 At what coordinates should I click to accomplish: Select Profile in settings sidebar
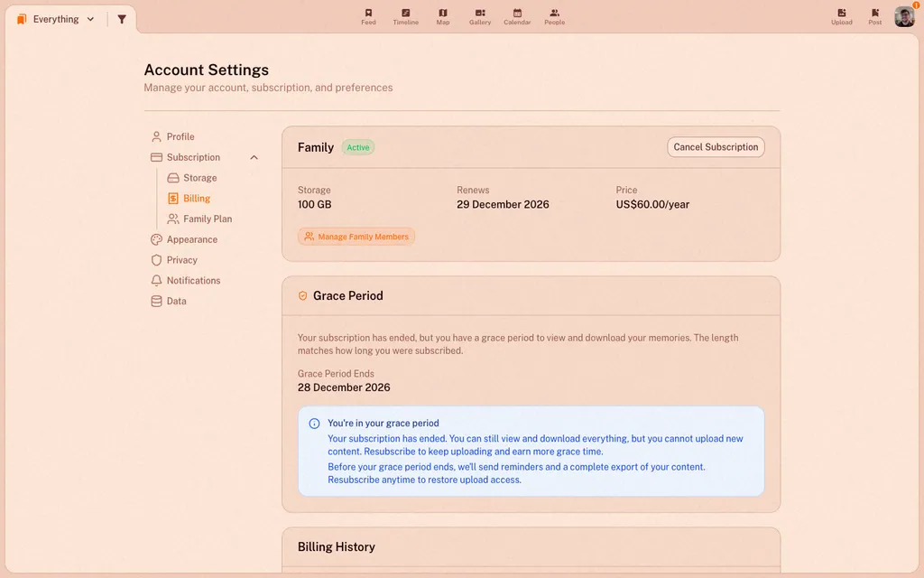coord(172,137)
